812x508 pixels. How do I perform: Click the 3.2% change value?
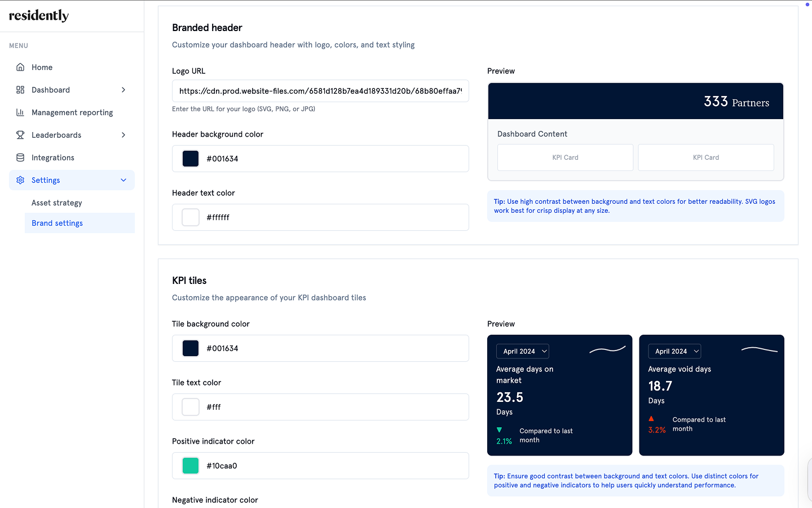pos(657,430)
